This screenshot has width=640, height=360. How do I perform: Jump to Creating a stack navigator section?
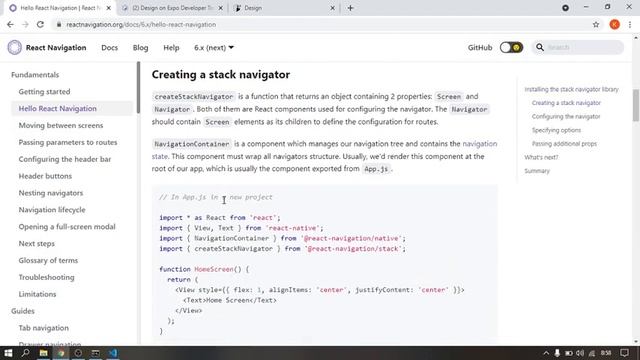pos(566,103)
